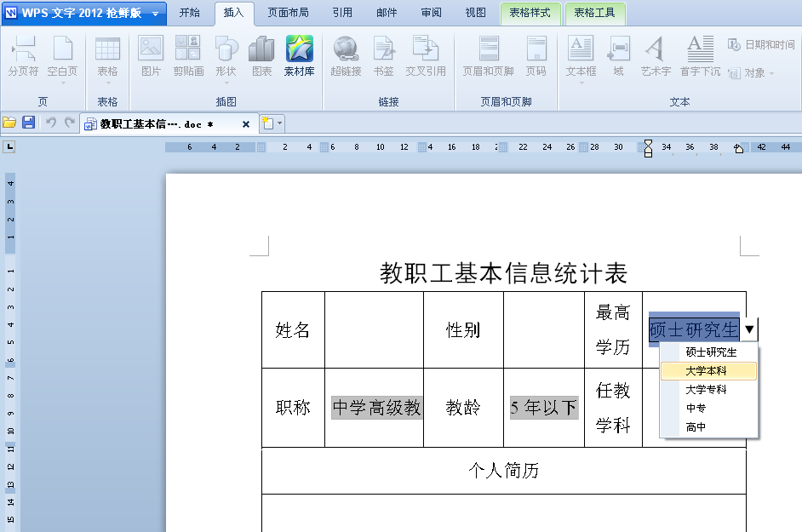Open the 表格工具 tab

[x=594, y=13]
